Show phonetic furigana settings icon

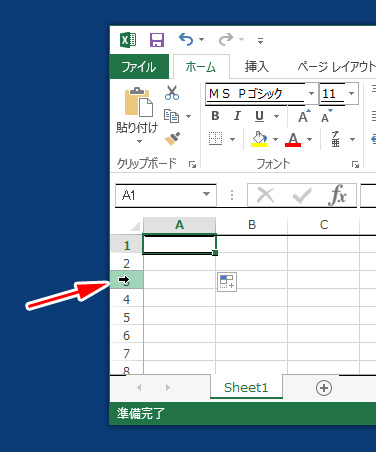pos(335,139)
